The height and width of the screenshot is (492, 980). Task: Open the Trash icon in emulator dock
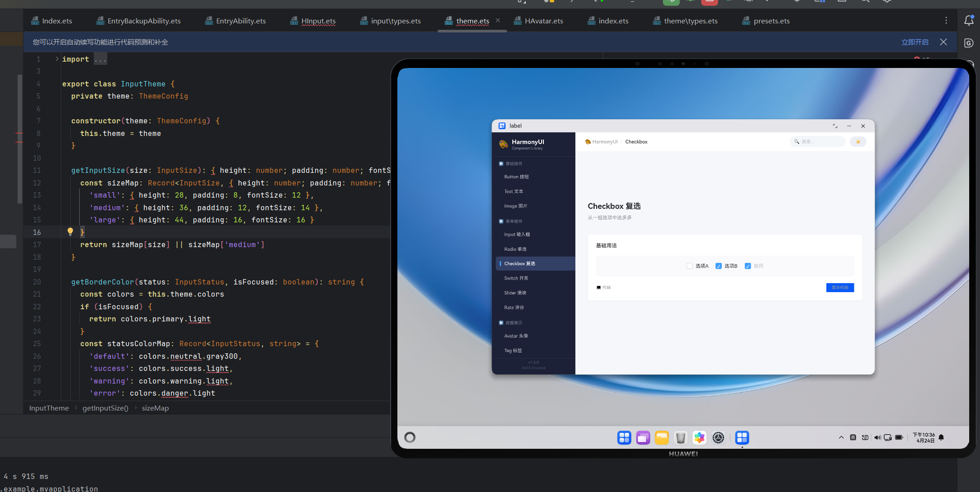tap(680, 438)
